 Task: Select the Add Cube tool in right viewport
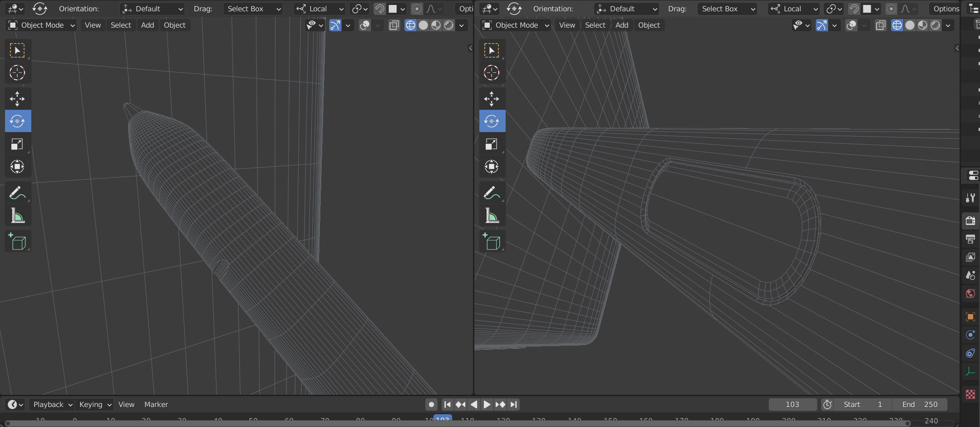(x=492, y=242)
